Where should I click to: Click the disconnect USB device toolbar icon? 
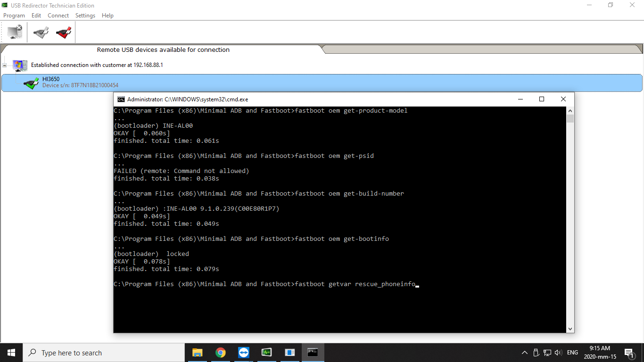[64, 33]
